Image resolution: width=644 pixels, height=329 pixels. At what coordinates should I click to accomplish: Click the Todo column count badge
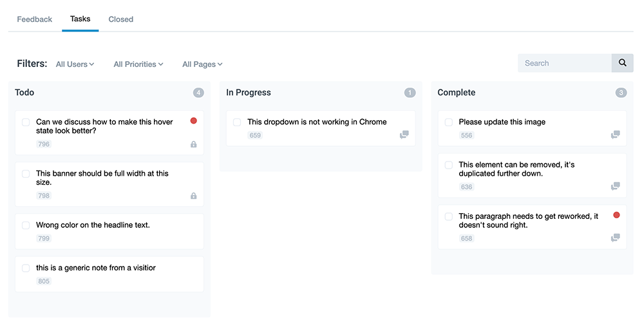(198, 93)
